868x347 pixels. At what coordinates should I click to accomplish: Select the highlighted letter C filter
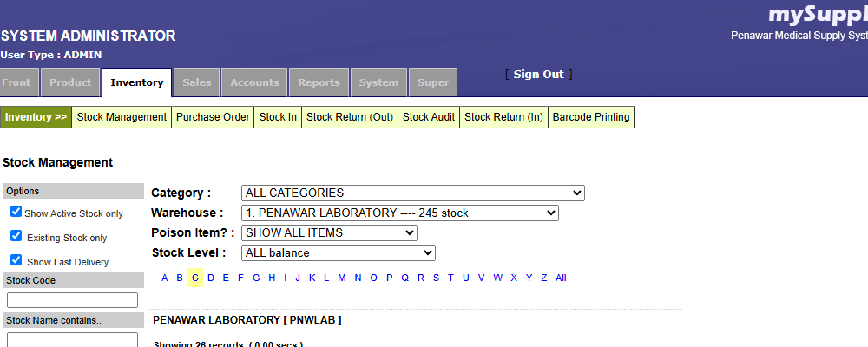tap(194, 278)
